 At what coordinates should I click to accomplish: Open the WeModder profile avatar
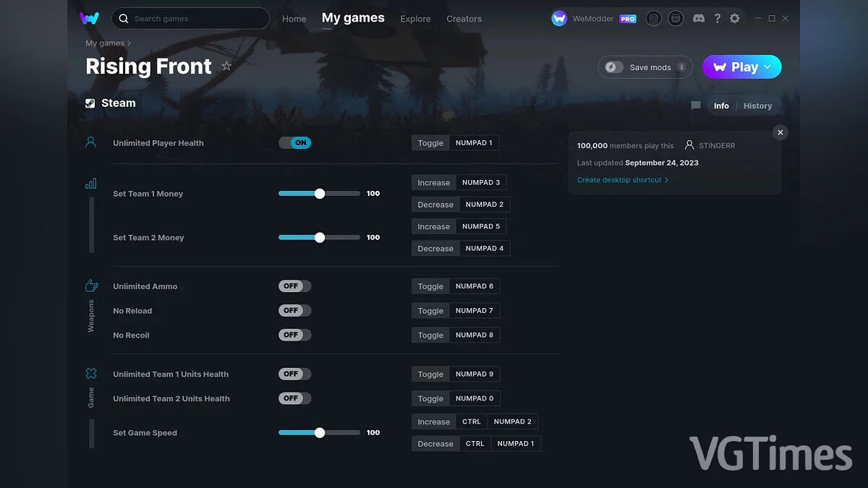point(559,18)
